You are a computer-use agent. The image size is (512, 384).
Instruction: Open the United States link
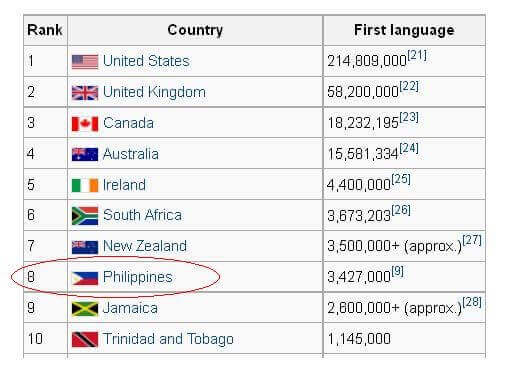point(146,61)
